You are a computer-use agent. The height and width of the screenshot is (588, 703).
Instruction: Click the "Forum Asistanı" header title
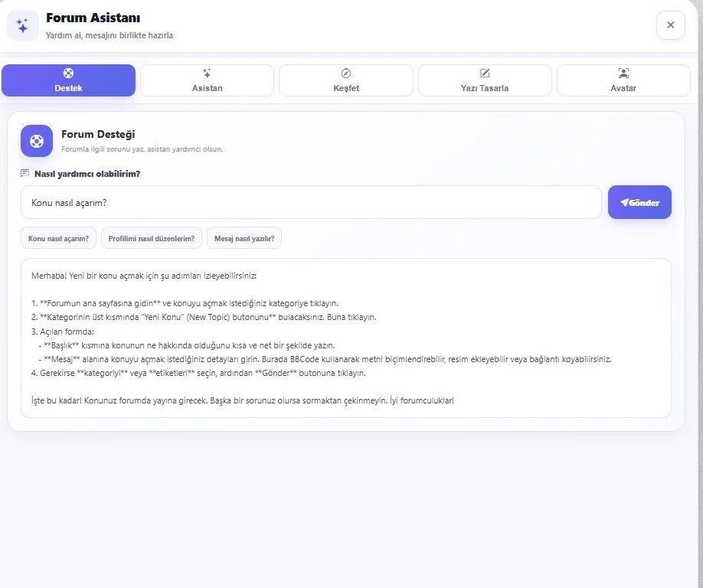tap(93, 18)
